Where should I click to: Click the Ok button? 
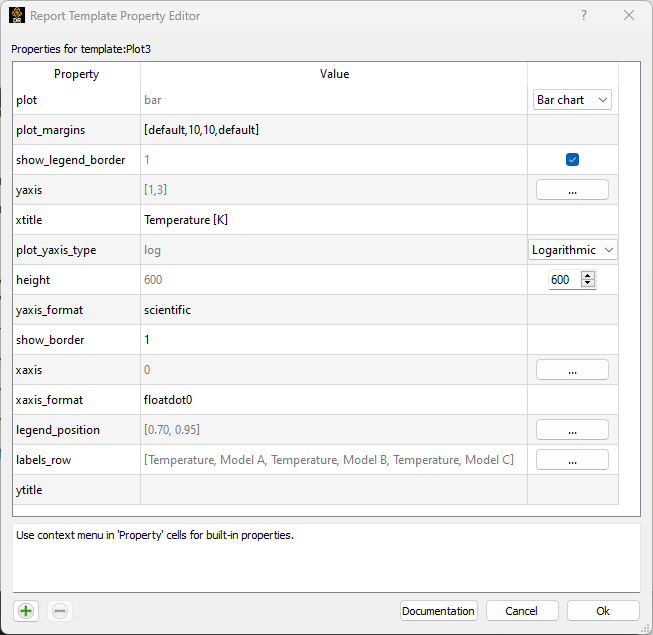pos(603,611)
